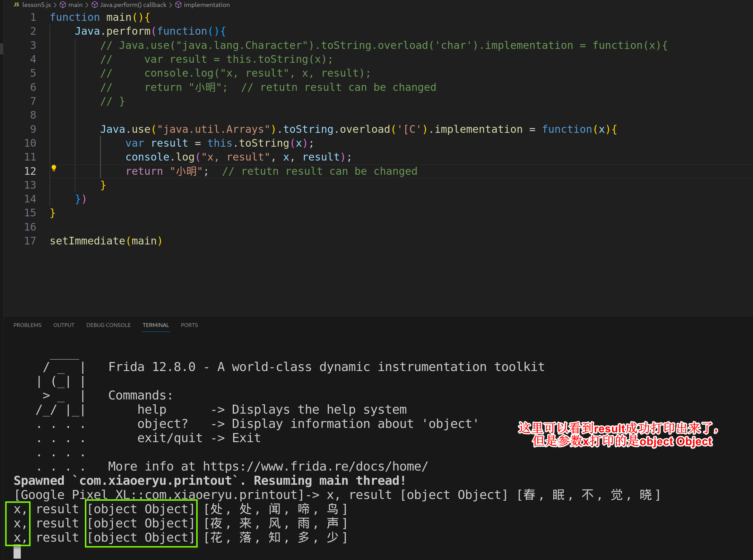Screen dimensions: 753x560
Task: Click the '[Google Pixel XL::com.xiaoeryu.printout]->' prompt
Action: [166, 495]
